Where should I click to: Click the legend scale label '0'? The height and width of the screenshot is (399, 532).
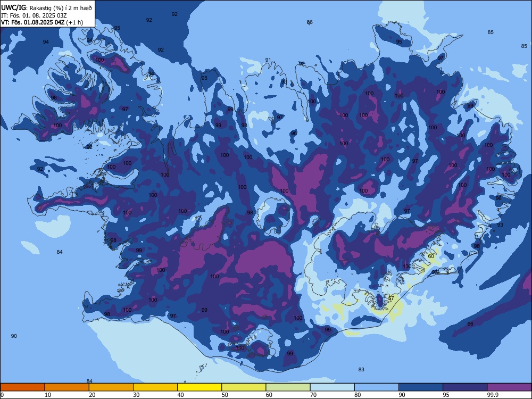pyautogui.click(x=2, y=395)
